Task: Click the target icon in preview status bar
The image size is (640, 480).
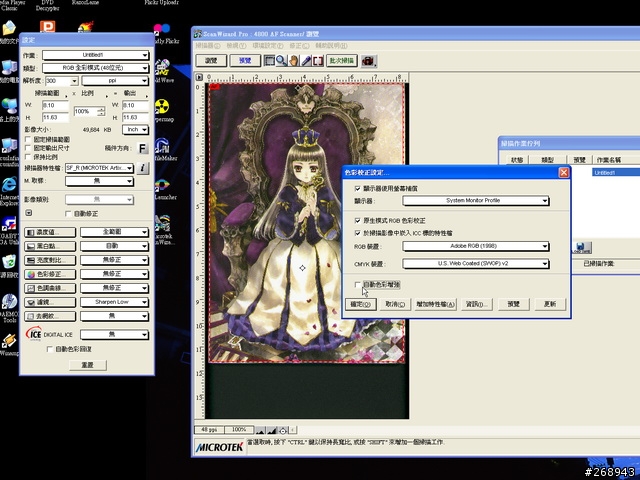Action: [x=283, y=430]
